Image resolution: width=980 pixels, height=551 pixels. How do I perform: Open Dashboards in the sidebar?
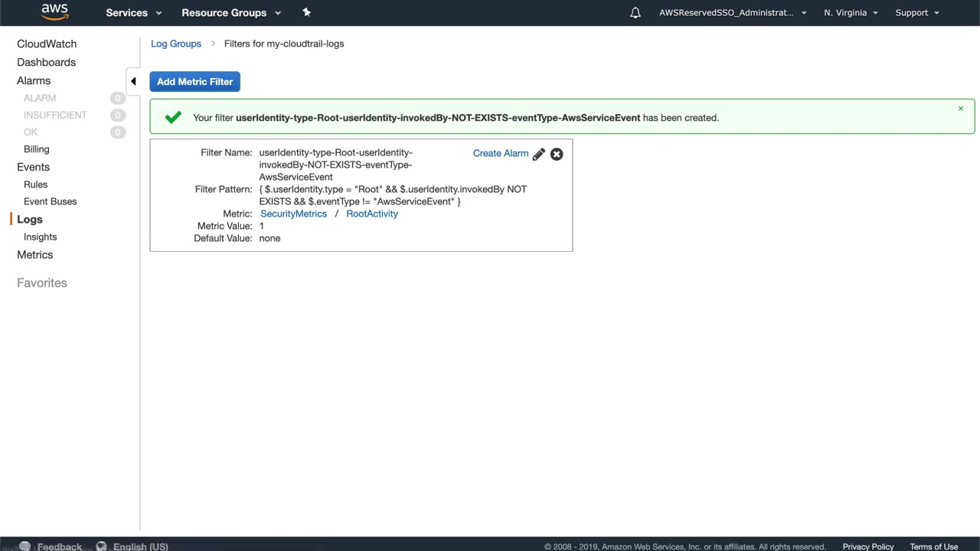[46, 62]
